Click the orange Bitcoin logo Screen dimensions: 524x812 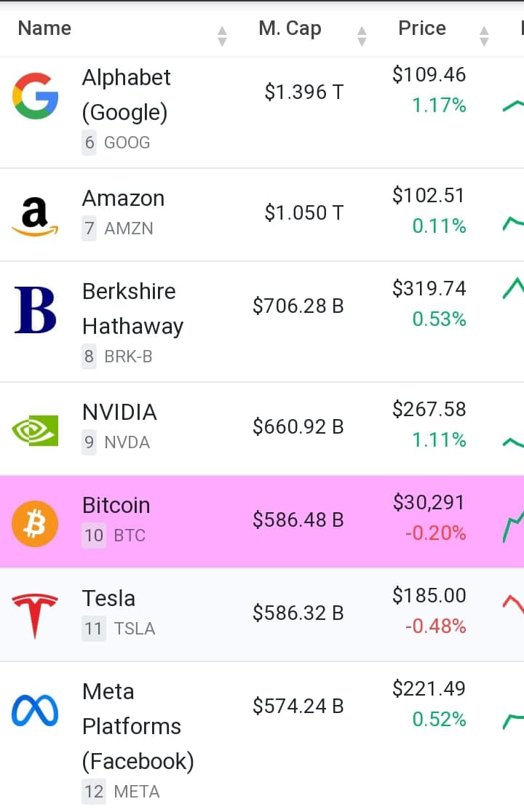point(35,524)
